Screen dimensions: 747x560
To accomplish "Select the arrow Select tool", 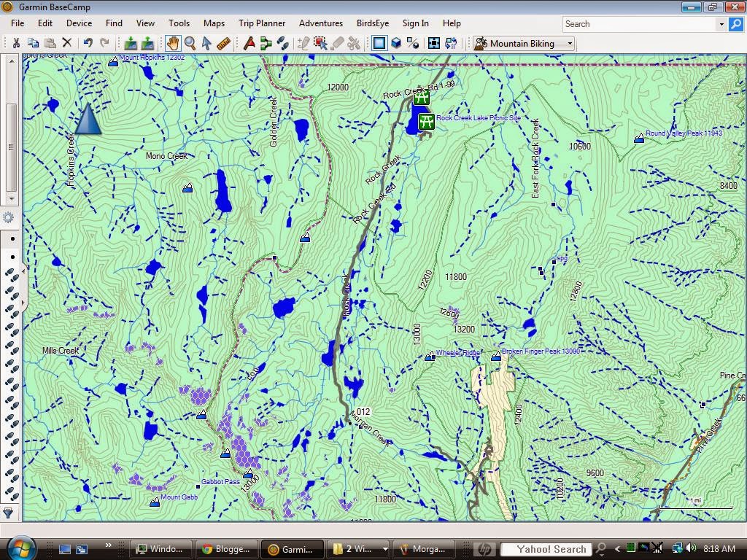I will pyautogui.click(x=206, y=43).
